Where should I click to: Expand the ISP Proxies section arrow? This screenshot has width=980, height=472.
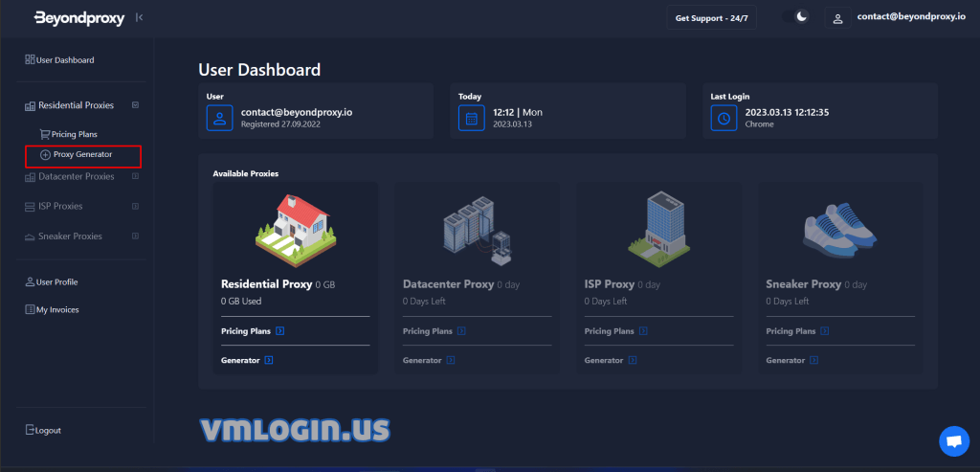[x=135, y=206]
